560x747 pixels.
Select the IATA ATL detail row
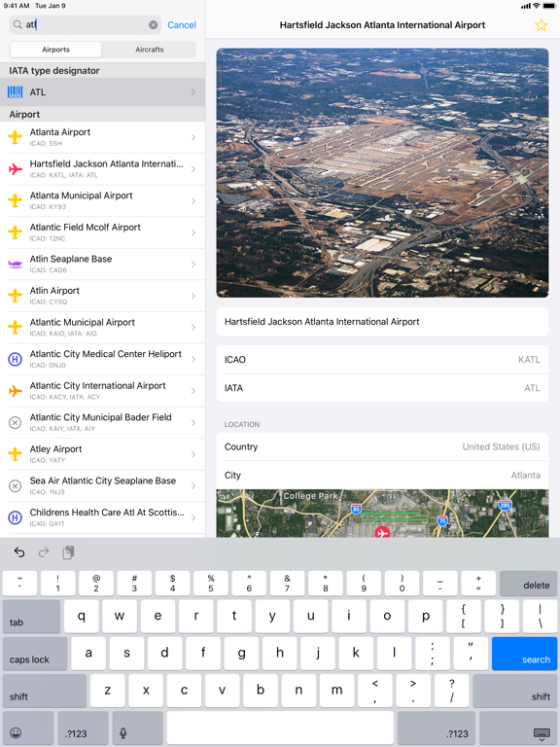coord(382,388)
